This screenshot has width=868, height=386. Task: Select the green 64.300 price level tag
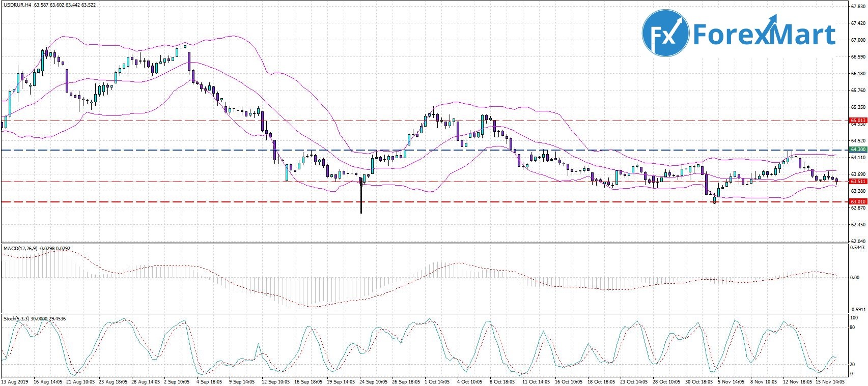[858, 150]
